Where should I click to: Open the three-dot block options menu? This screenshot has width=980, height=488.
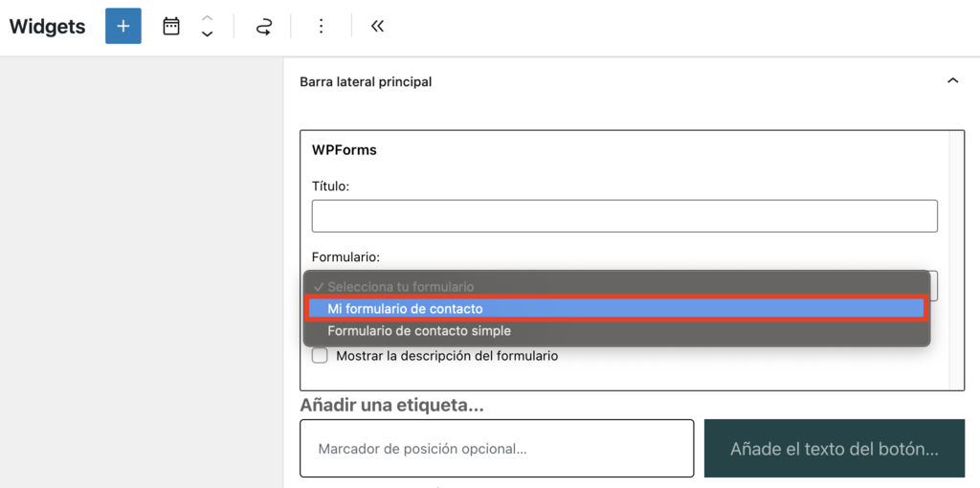(321, 26)
